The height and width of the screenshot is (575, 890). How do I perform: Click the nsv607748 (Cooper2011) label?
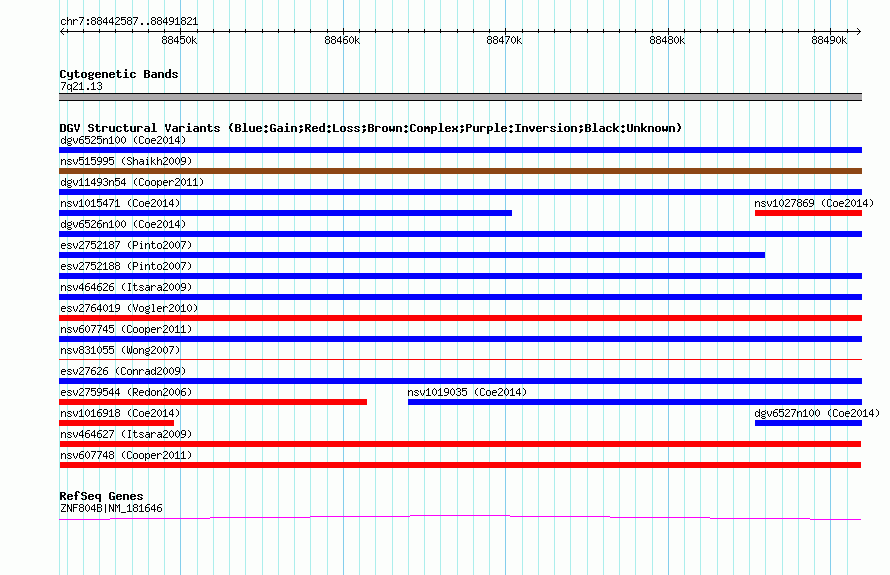click(126, 455)
